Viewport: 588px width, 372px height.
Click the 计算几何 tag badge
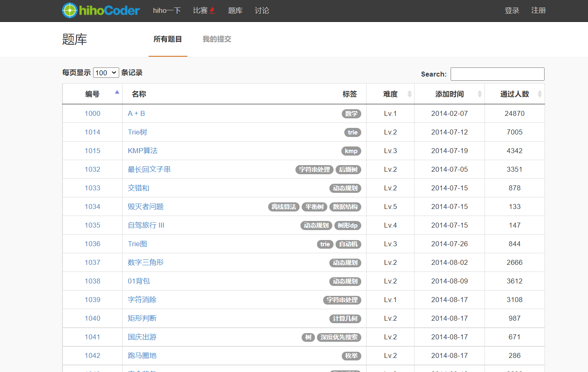(346, 319)
